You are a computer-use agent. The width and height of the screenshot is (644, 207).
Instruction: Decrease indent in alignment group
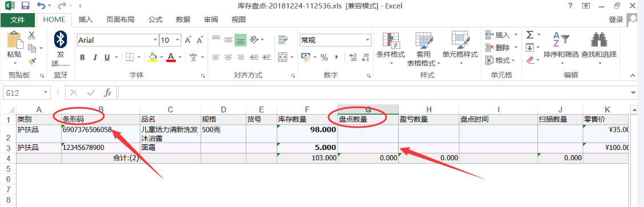[254, 57]
